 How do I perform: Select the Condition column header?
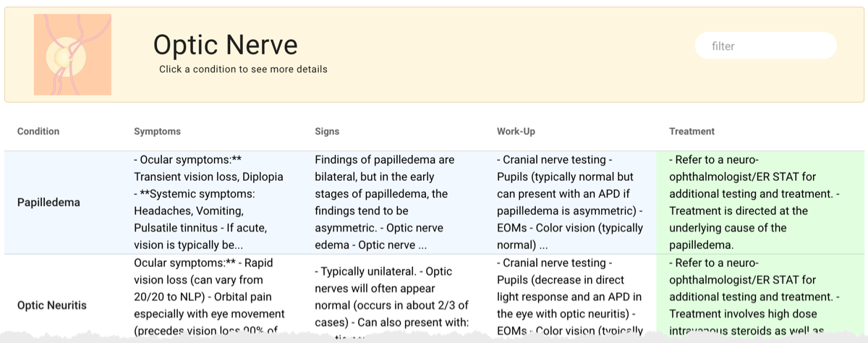38,132
